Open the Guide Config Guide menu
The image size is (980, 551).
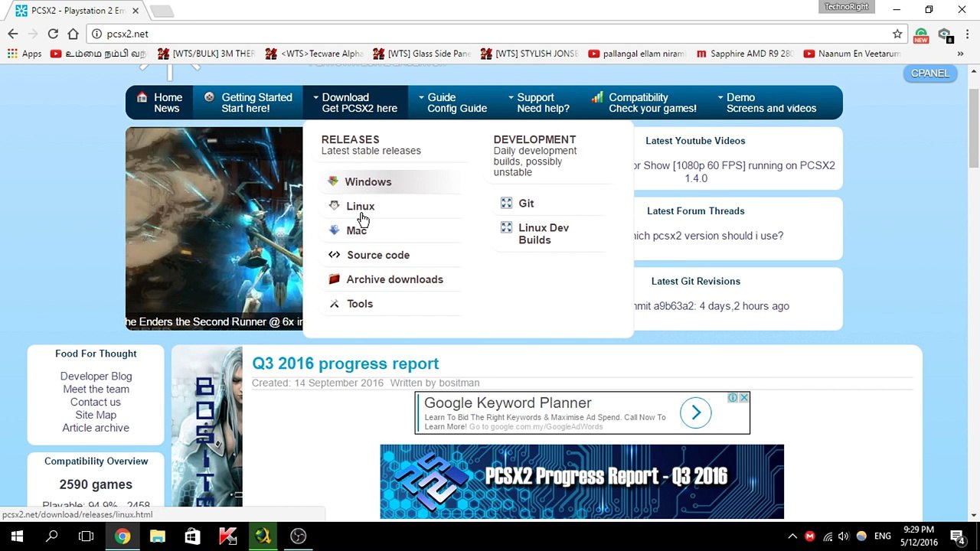(452, 103)
